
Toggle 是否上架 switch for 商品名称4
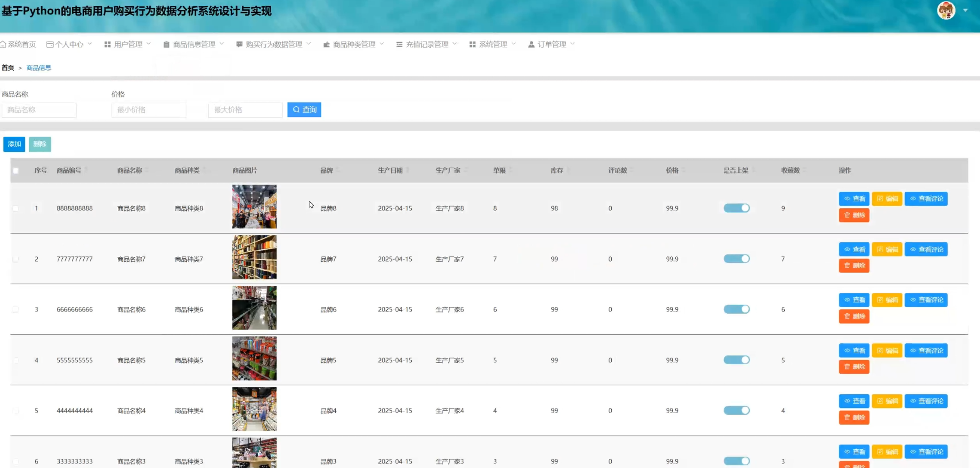(736, 410)
